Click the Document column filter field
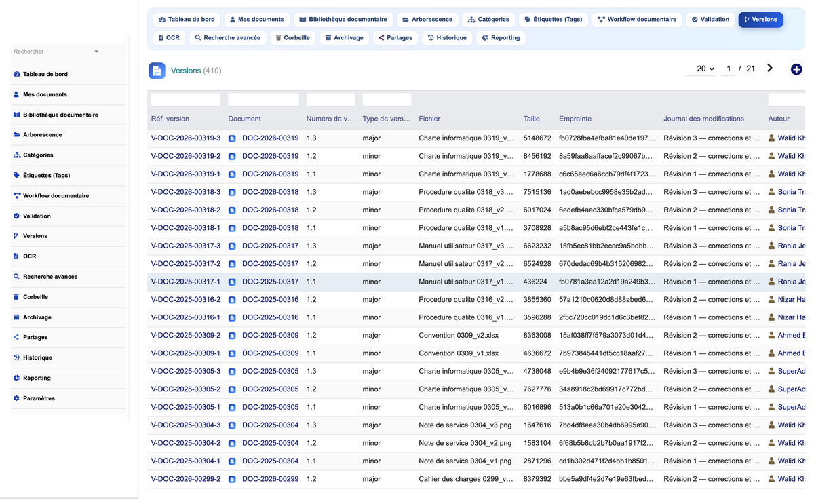Image resolution: width=814 pixels, height=504 pixels. pos(263,100)
